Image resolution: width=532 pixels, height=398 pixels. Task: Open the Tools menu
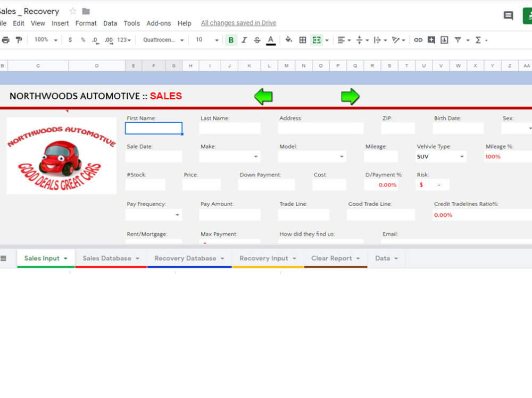(131, 23)
